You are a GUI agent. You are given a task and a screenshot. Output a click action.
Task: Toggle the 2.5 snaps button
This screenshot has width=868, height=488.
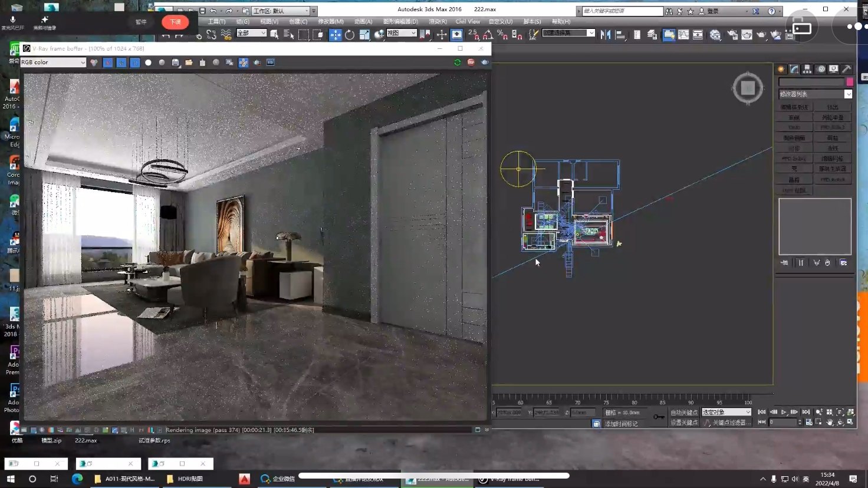click(x=474, y=35)
